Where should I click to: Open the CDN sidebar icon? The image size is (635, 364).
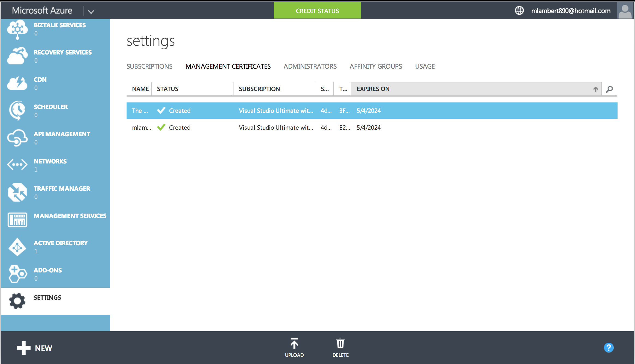pos(17,83)
